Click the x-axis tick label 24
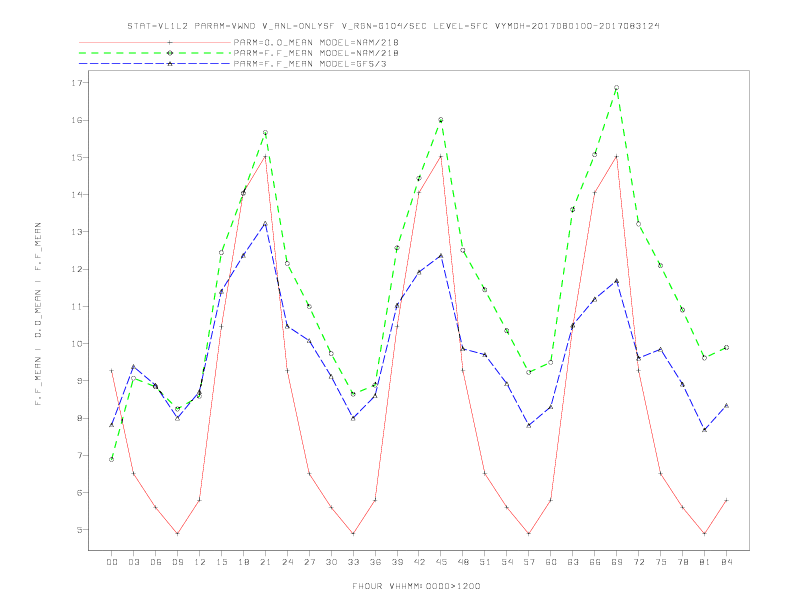 pos(287,562)
